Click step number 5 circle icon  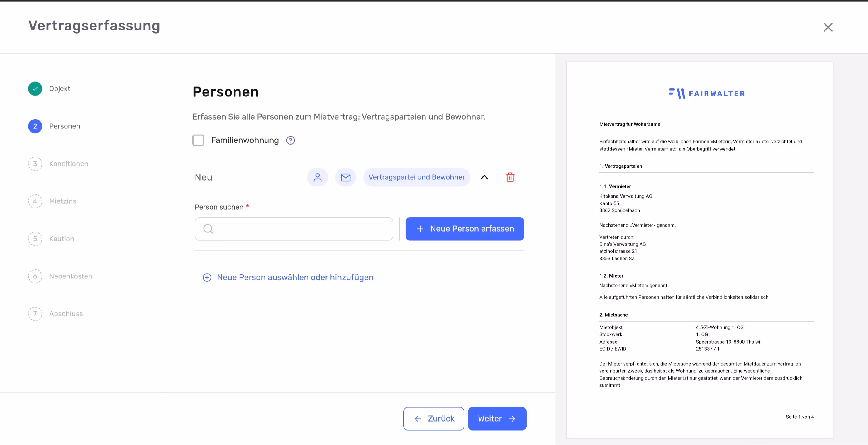tap(35, 239)
